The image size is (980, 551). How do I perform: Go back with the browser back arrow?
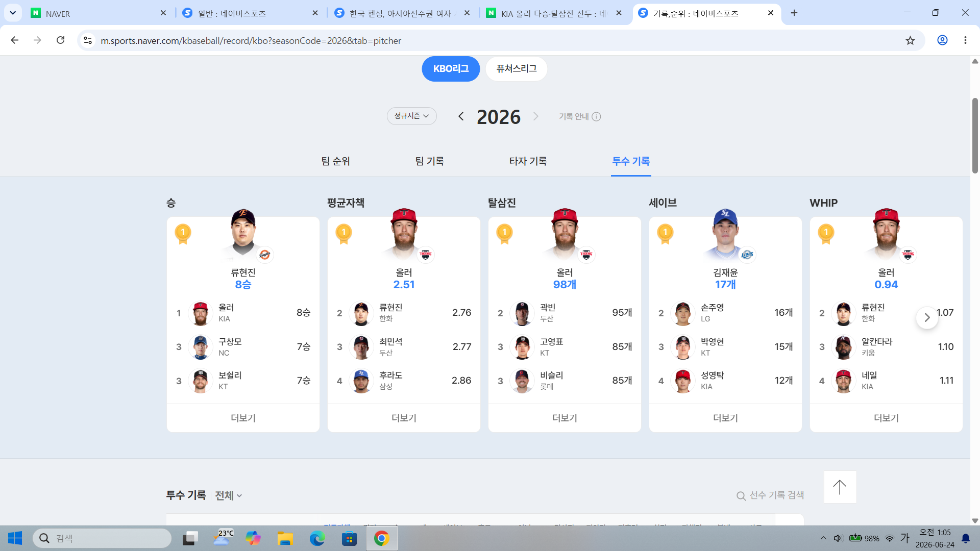point(15,40)
